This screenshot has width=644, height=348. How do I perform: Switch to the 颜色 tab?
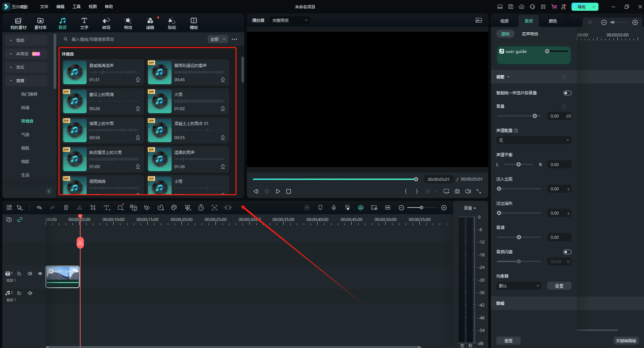[x=553, y=21]
